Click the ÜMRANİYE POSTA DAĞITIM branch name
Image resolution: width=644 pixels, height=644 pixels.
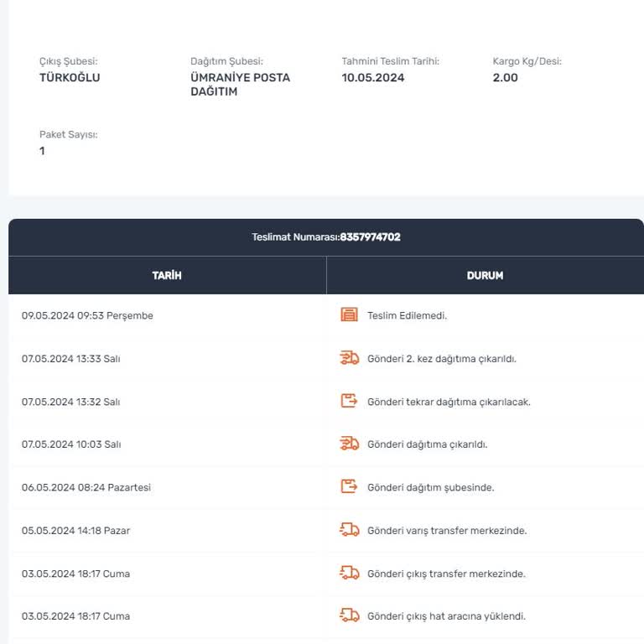[241, 84]
